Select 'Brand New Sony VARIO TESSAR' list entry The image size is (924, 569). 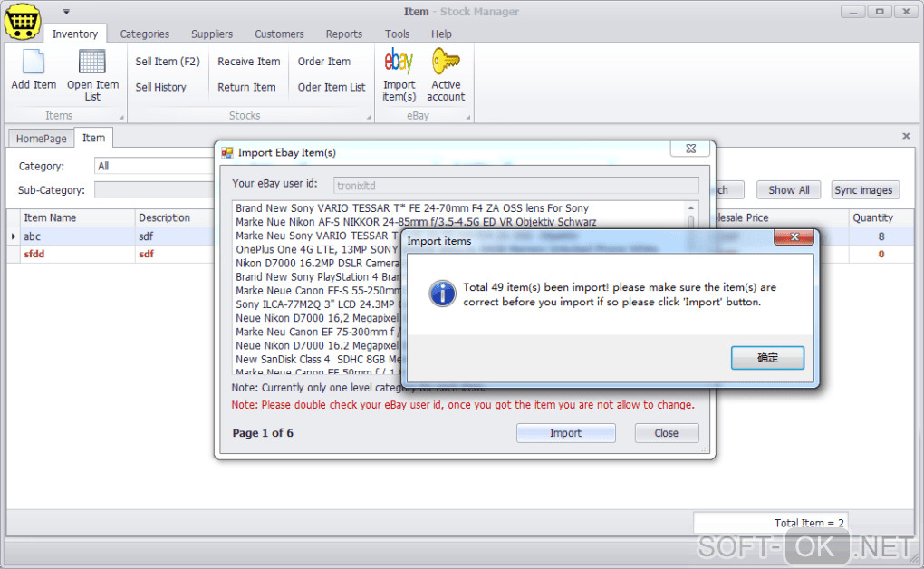point(412,208)
